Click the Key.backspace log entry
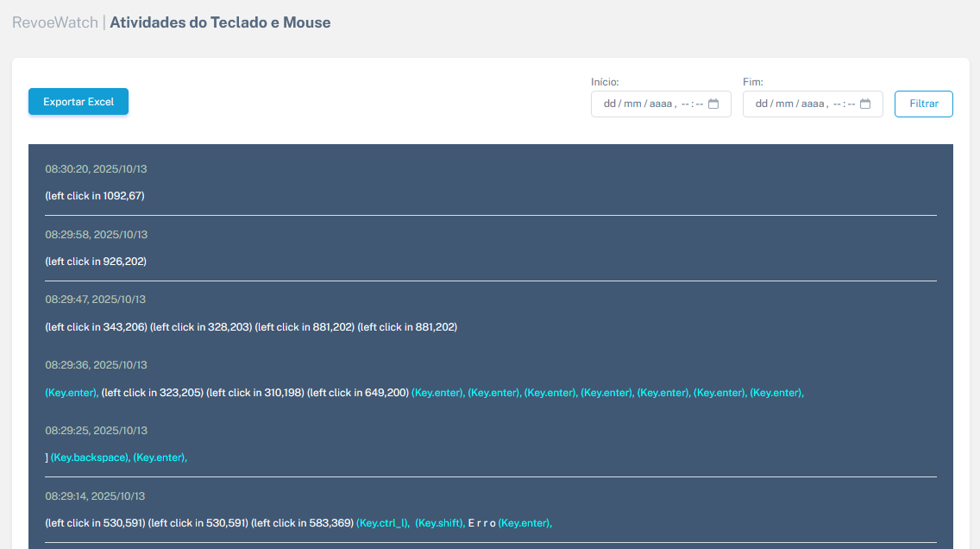The height and width of the screenshot is (549, 980). click(x=90, y=457)
